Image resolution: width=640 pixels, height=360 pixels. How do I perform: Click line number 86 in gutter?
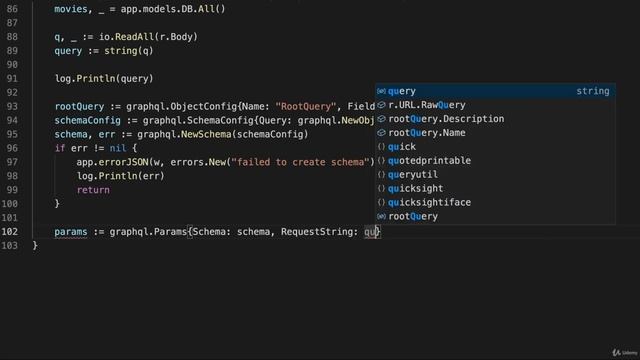tap(12, 9)
